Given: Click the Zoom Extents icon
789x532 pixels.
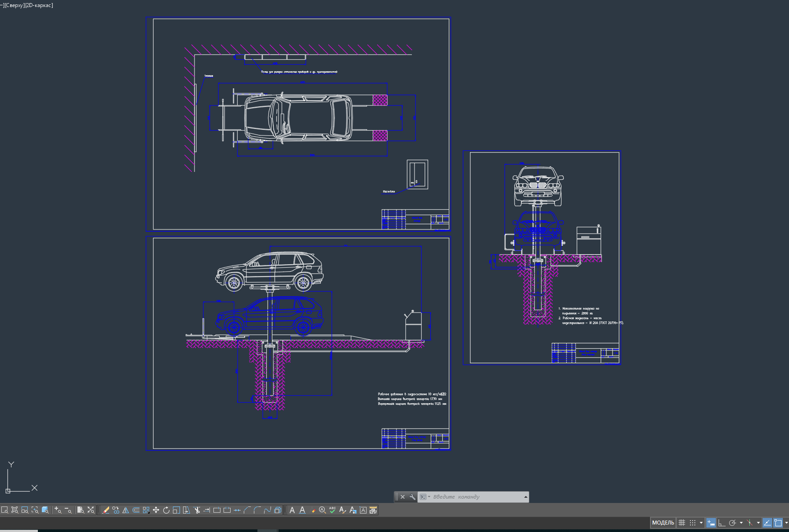Looking at the screenshot, I should 91,510.
